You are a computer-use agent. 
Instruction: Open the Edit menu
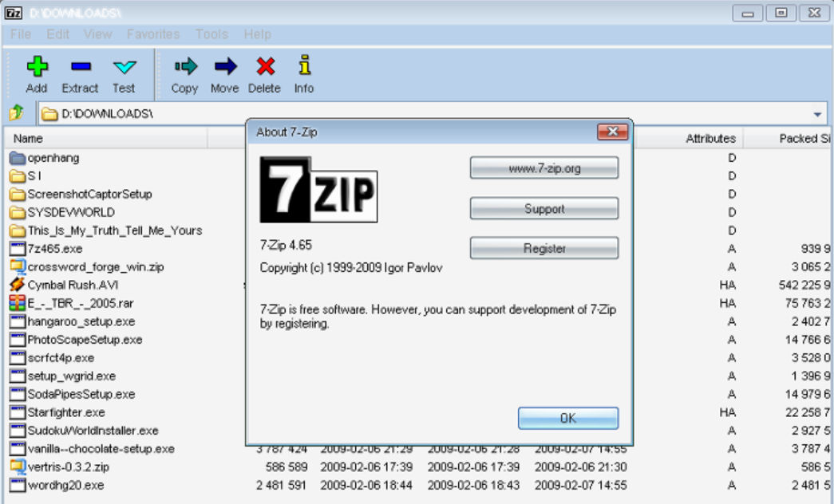tap(58, 34)
